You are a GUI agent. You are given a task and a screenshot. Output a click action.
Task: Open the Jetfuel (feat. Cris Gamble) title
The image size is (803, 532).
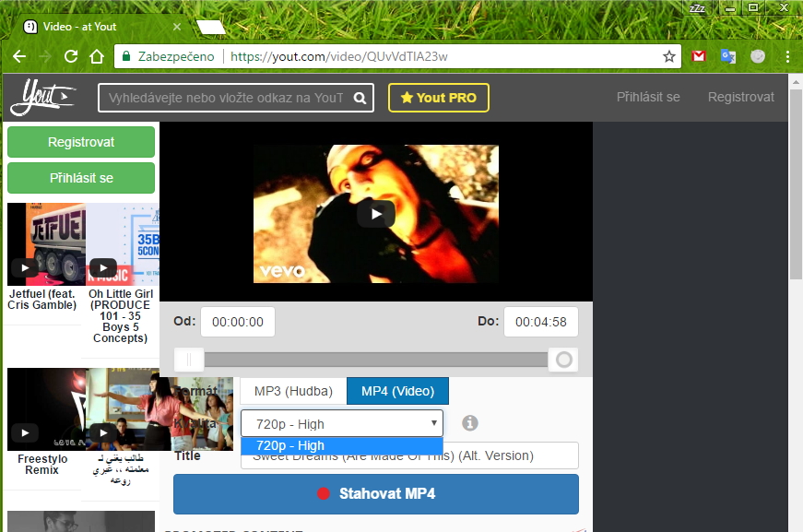(42, 300)
